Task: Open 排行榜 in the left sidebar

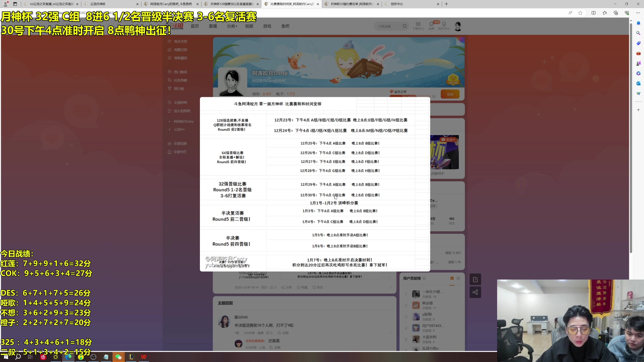Action: pos(176,89)
